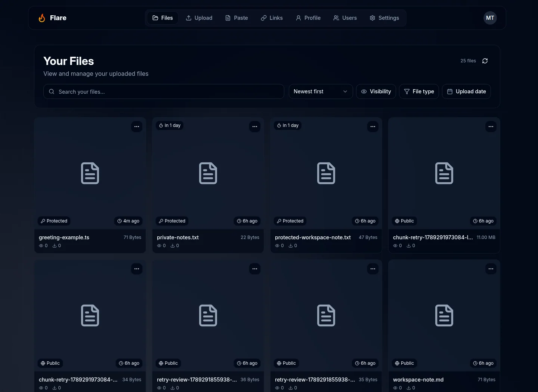Screen dimensions: 538x392
Task: Click the document thumbnail of the 11.00 MB chunk-retry file
Action: (444, 173)
